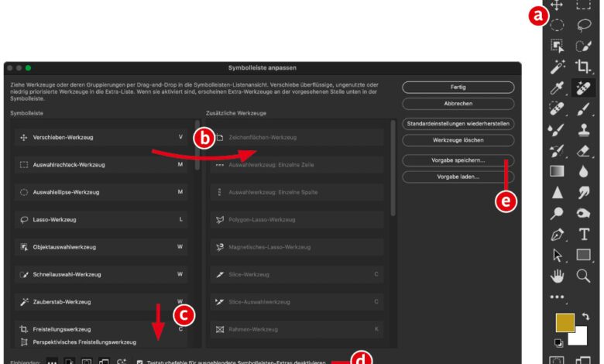Select the Mixer Brush tool with droplet

point(556,130)
